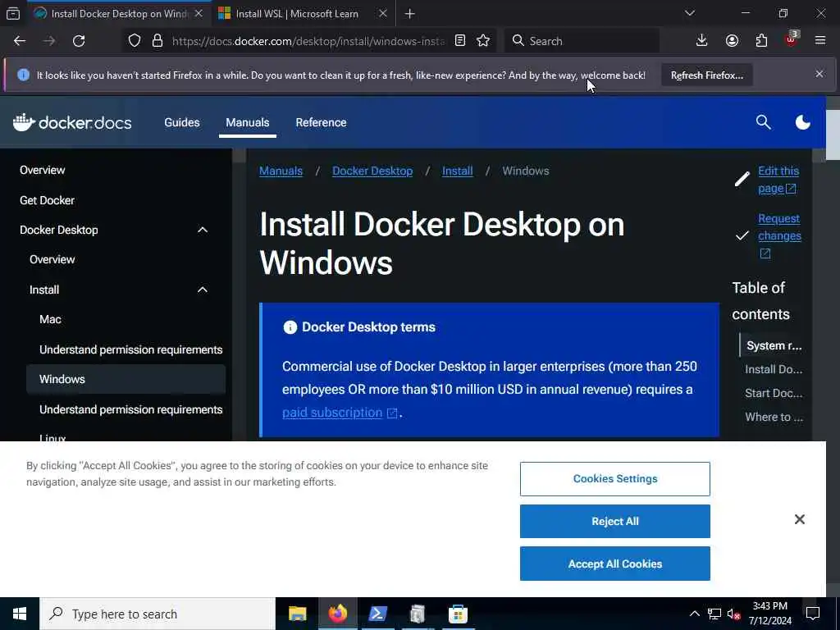Viewport: 840px width, 630px height.
Task: Open the Firefox account icon
Action: pyautogui.click(x=732, y=41)
